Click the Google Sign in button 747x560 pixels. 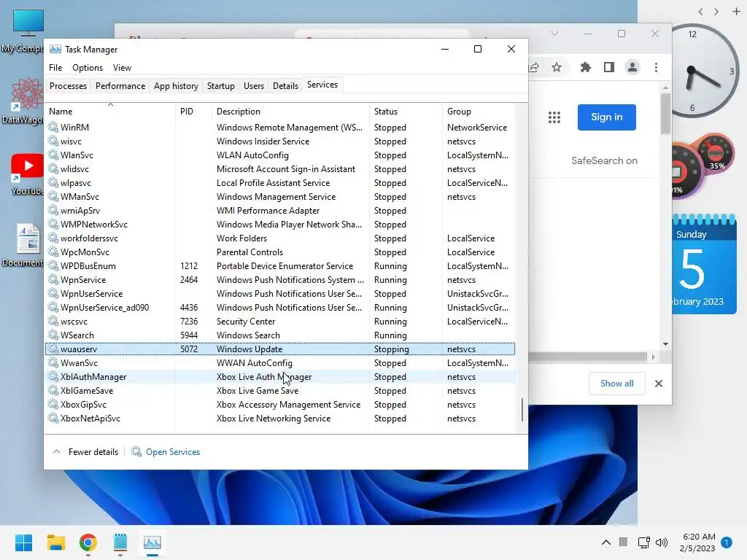coord(606,117)
